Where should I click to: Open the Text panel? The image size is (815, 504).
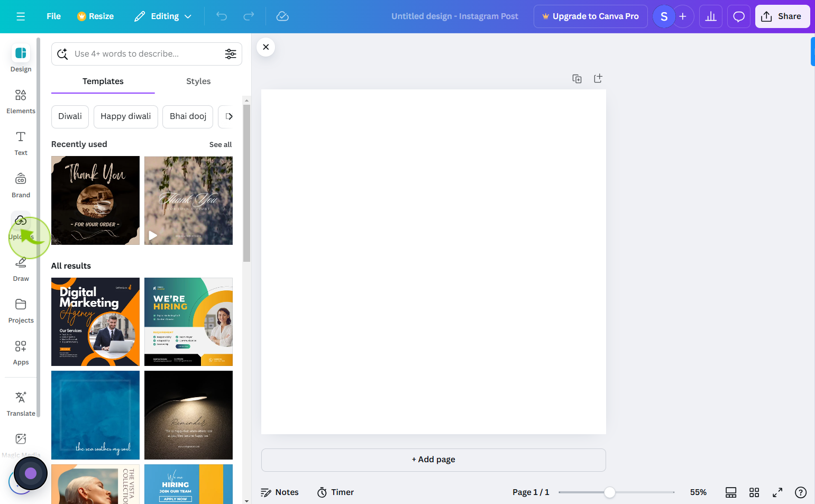[21, 143]
